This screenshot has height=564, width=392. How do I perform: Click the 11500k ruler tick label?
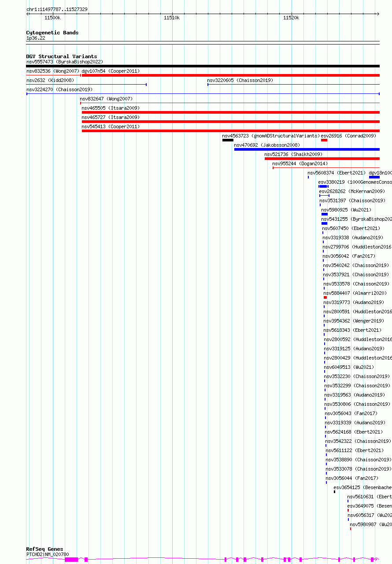click(52, 18)
